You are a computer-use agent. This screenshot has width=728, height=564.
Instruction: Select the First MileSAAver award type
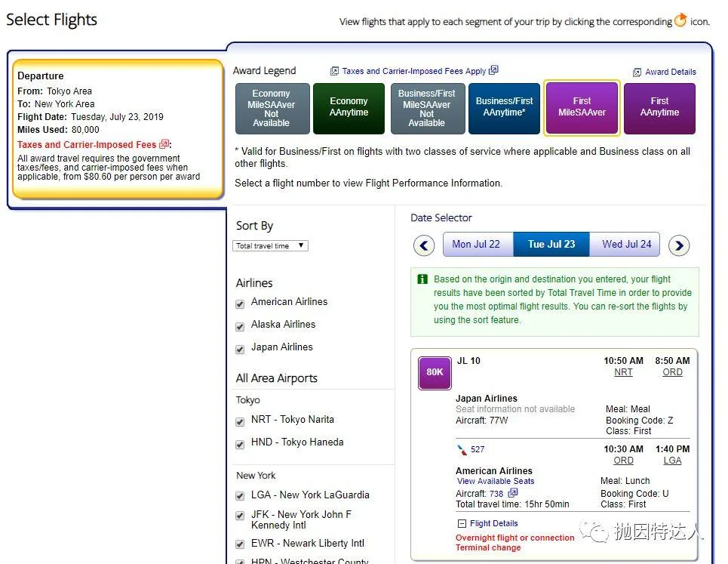click(x=582, y=108)
